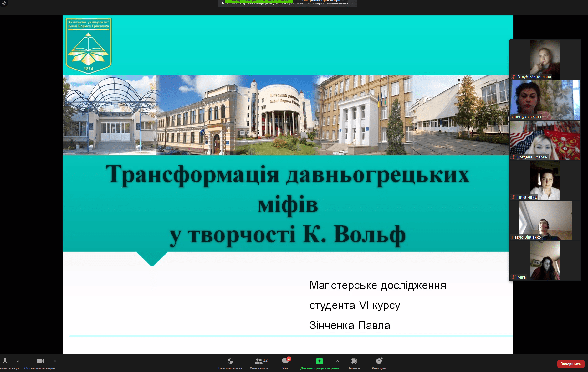Click the green Демонстрация экрана share icon
The image size is (588, 372).
[x=319, y=361]
